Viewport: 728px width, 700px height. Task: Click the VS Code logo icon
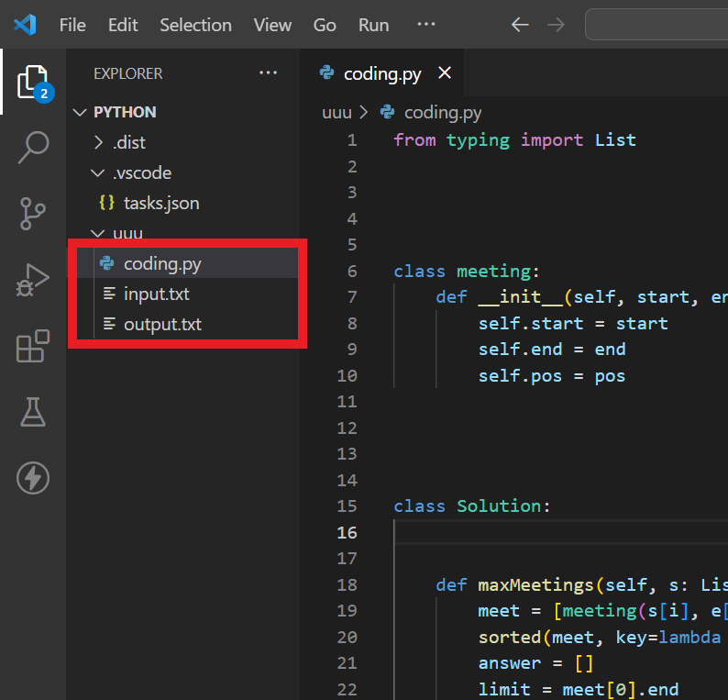point(25,25)
